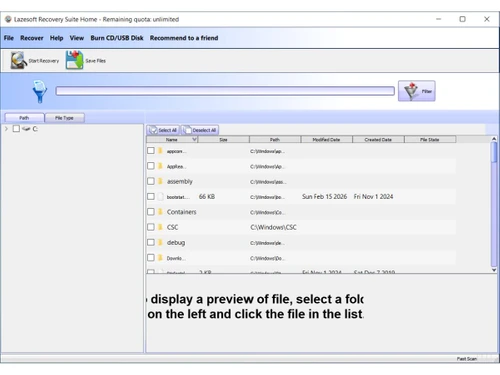
Task: Click the file list scroll up arrow
Action: [x=494, y=139]
